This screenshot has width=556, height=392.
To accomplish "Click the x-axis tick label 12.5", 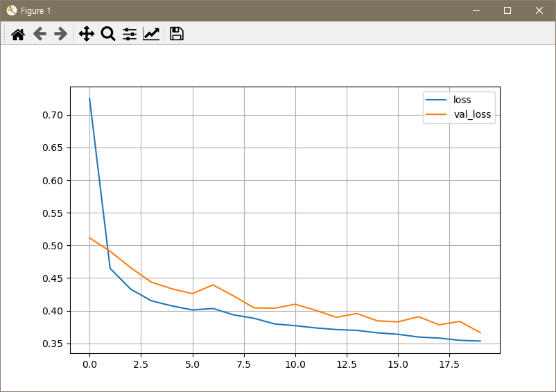I will point(347,364).
